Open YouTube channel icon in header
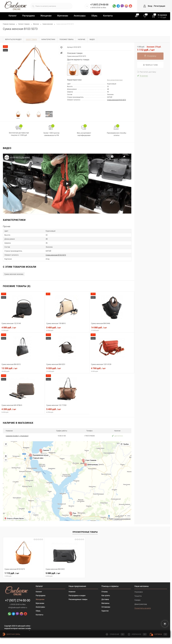 click(x=130, y=6)
